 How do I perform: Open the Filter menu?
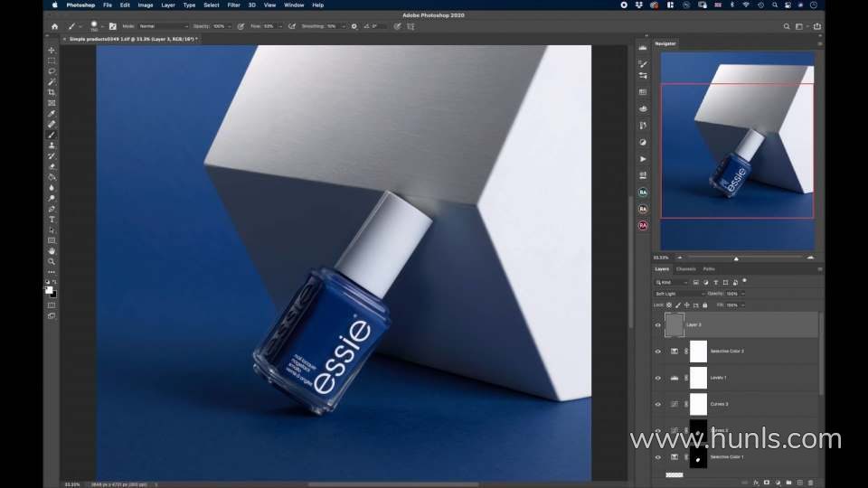(233, 5)
